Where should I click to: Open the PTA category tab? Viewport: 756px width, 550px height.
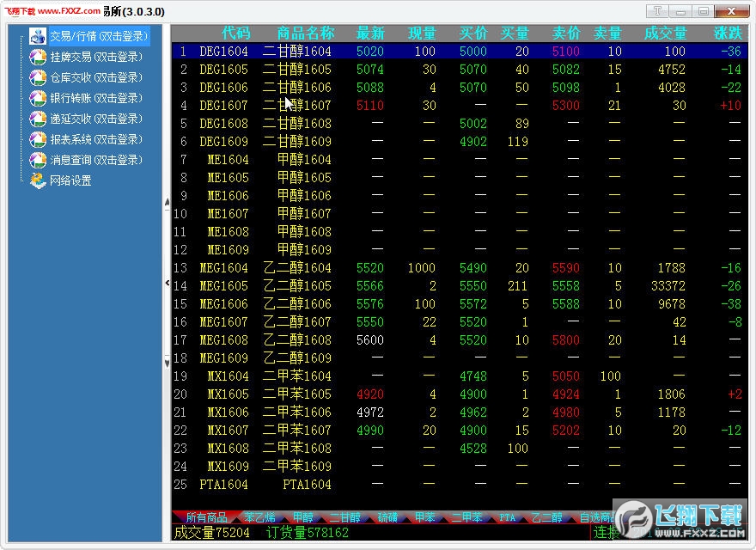pyautogui.click(x=507, y=517)
